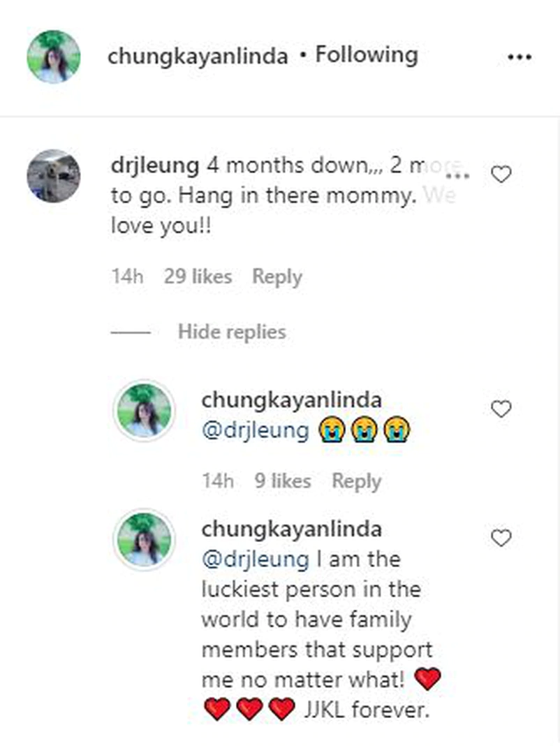Viewport: 560px width, 746px height.
Task: Like drjleung's comment with the heart
Action: 501,175
